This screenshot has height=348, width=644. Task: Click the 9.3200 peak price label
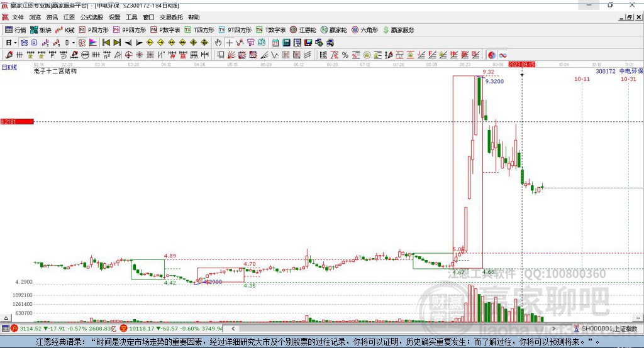pyautogui.click(x=494, y=81)
